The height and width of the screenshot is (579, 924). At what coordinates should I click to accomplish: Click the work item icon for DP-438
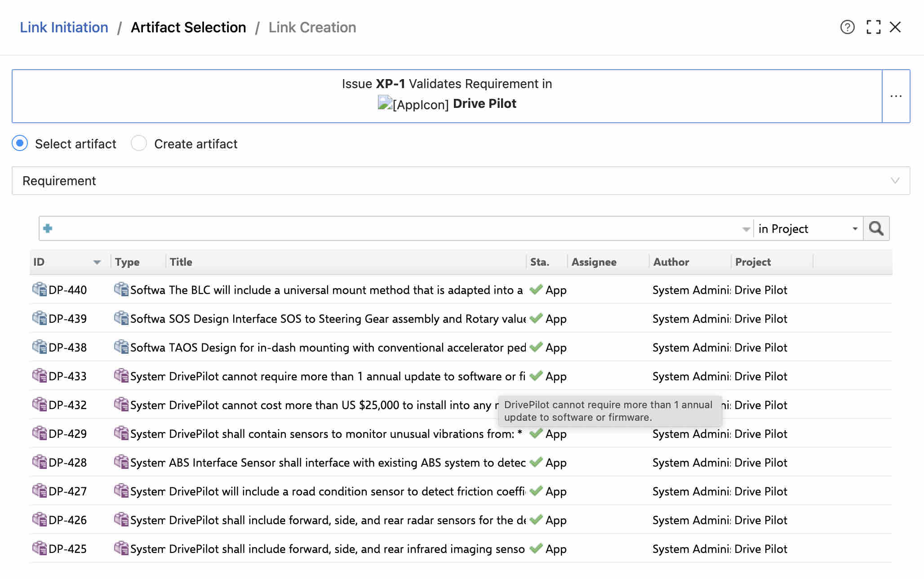click(x=40, y=347)
